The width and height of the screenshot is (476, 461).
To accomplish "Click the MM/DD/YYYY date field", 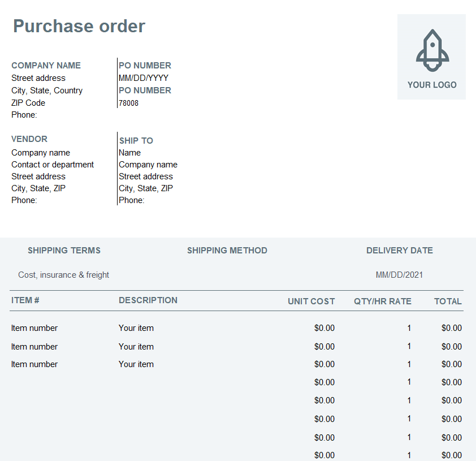I will click(144, 78).
